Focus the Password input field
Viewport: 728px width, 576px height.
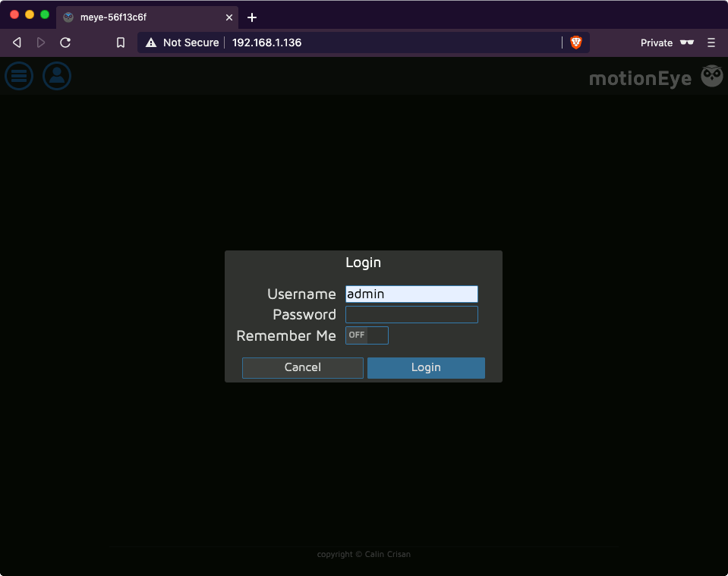(x=411, y=315)
